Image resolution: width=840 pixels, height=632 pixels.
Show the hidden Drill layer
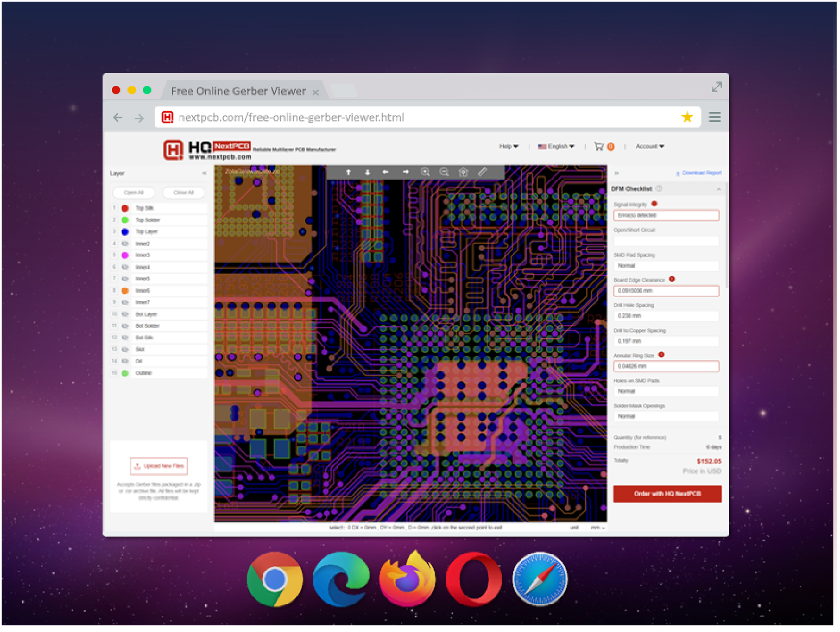click(125, 361)
